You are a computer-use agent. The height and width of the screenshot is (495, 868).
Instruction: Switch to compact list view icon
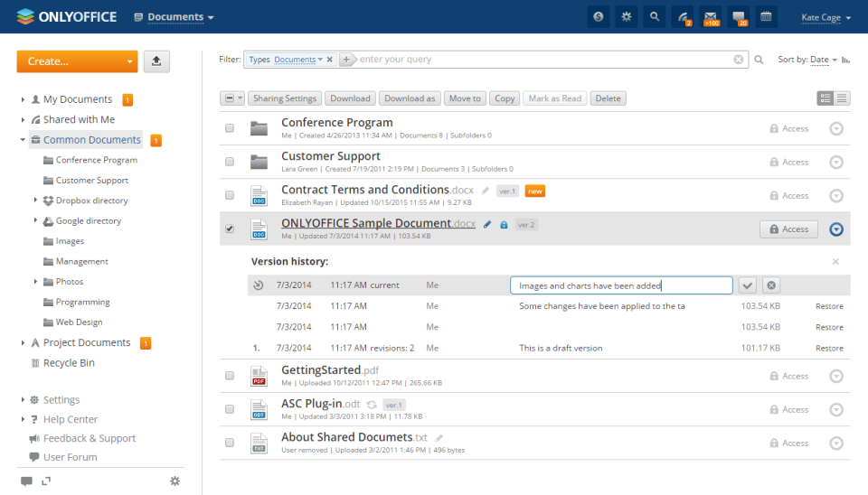click(x=842, y=98)
